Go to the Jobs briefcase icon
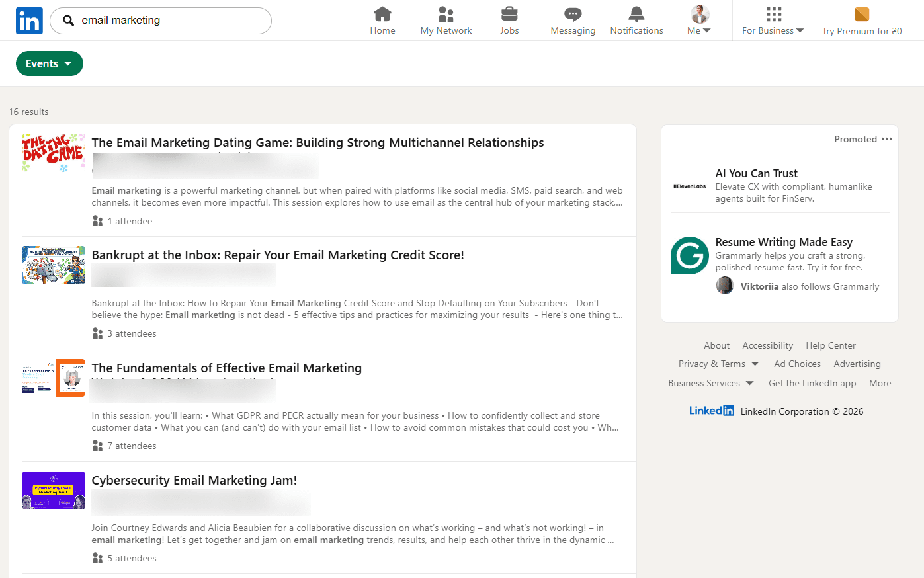Viewport: 924px width, 578px height. coord(509,14)
